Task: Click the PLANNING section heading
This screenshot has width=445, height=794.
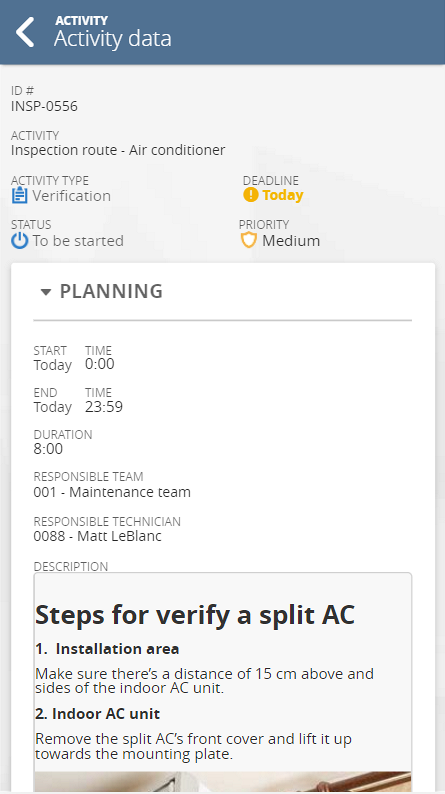Action: coord(111,291)
